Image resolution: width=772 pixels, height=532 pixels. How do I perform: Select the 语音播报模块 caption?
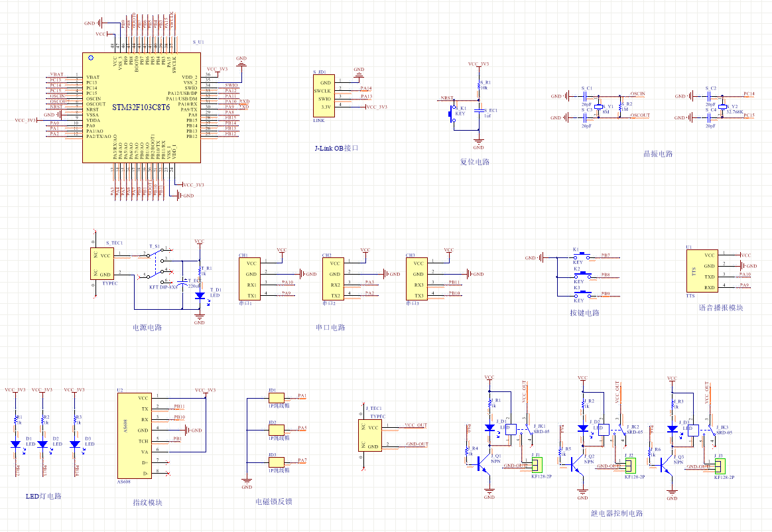click(721, 307)
